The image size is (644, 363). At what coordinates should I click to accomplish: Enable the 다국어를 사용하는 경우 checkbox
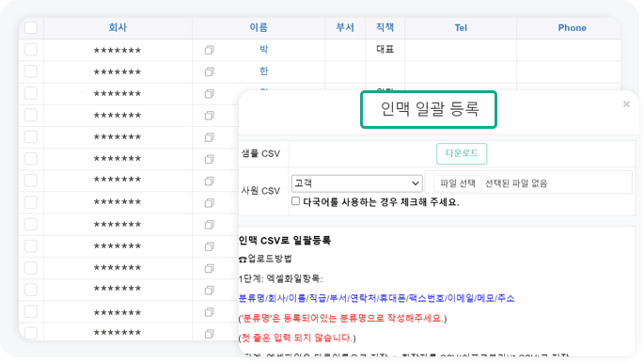(296, 201)
